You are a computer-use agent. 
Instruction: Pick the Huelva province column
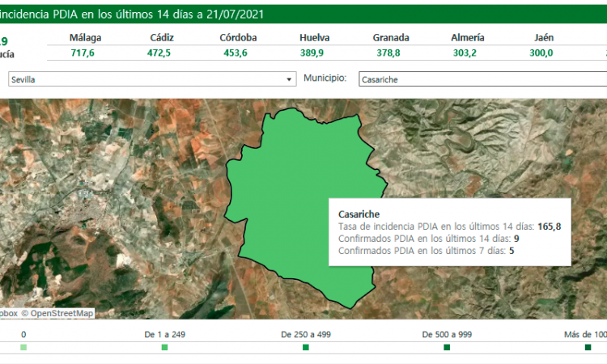pos(314,38)
